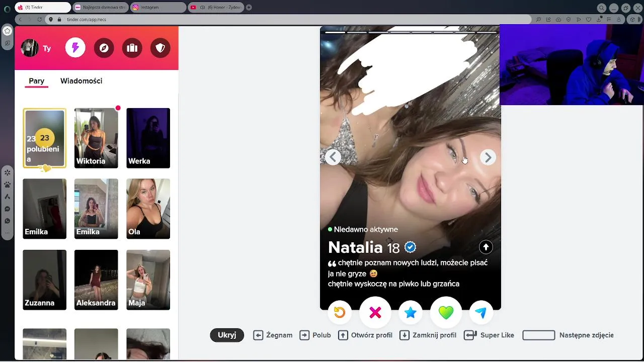644x362 pixels.
Task: Open the safety shield icon
Action: [160, 48]
